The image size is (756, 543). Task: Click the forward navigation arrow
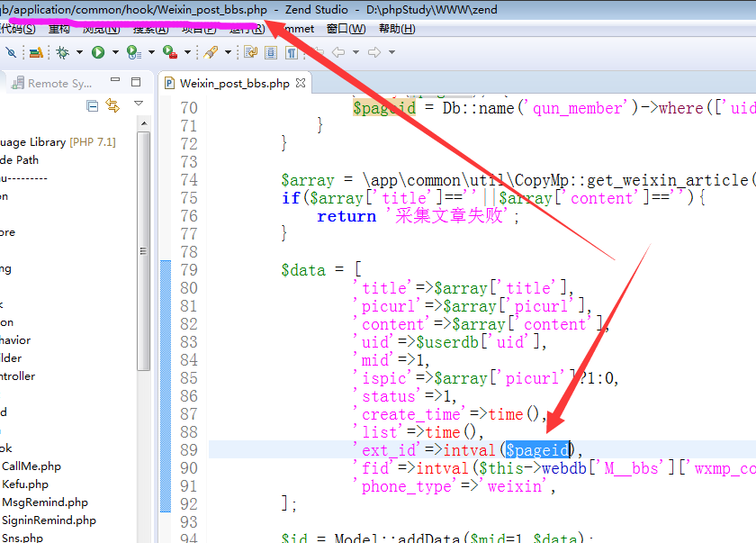(x=373, y=52)
